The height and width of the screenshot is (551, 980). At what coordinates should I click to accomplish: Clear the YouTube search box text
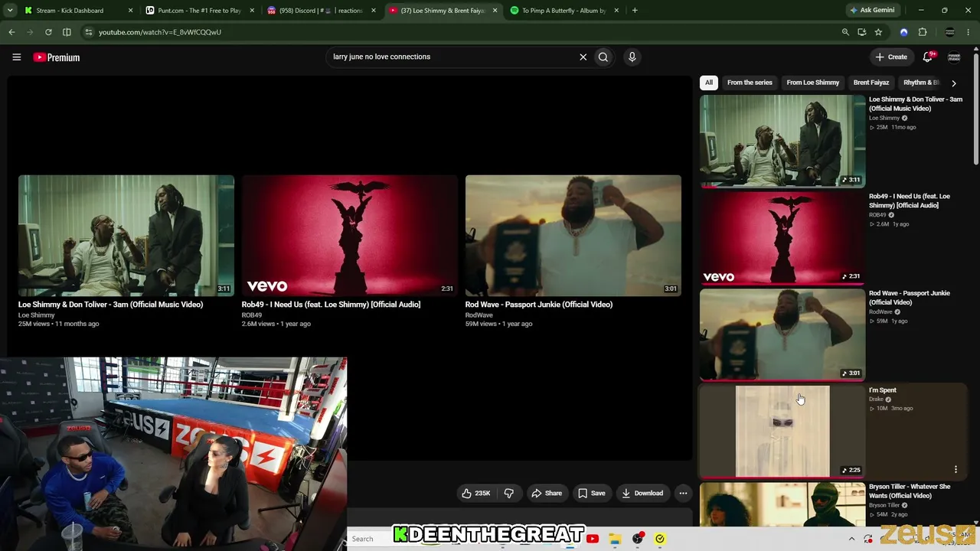point(583,57)
